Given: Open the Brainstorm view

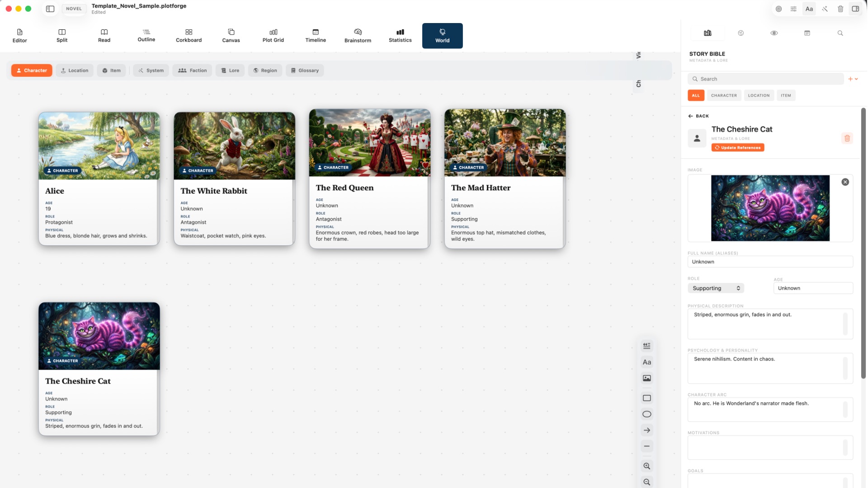Looking at the screenshot, I should (358, 36).
